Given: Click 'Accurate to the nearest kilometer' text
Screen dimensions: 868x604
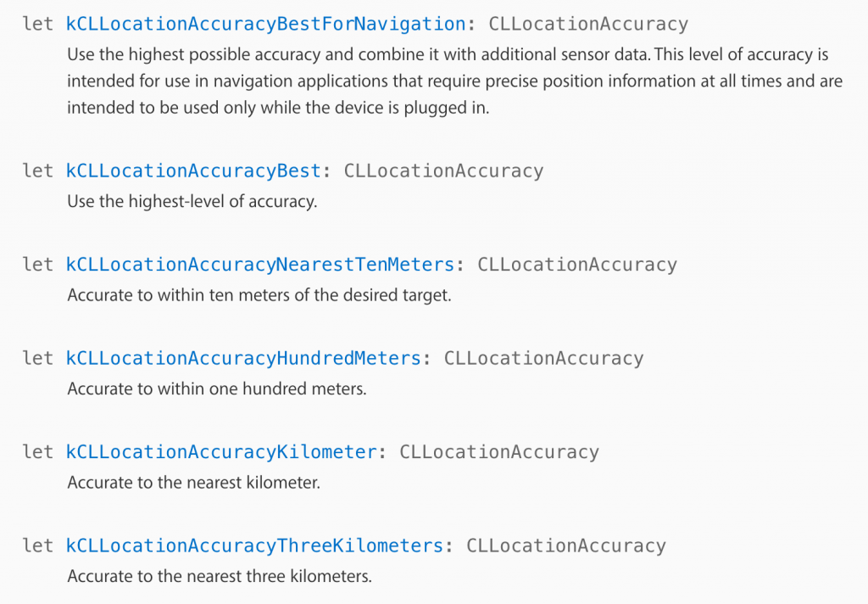Looking at the screenshot, I should (x=194, y=482).
